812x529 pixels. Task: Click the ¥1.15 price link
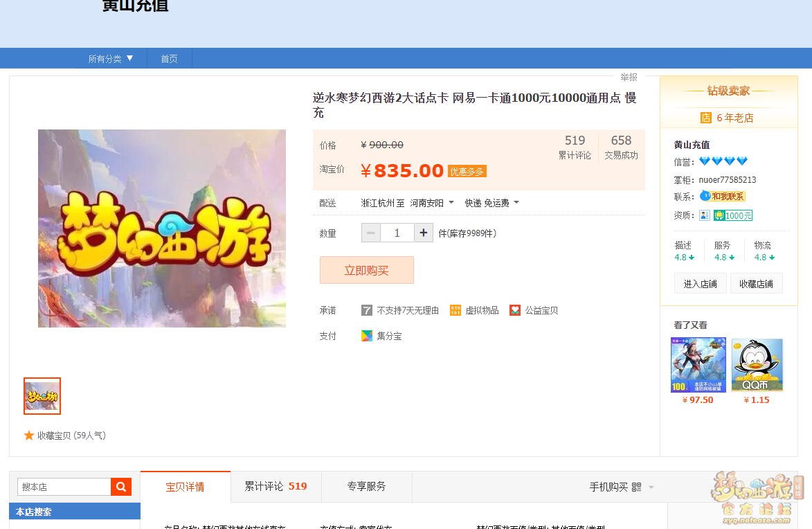pyautogui.click(x=757, y=400)
